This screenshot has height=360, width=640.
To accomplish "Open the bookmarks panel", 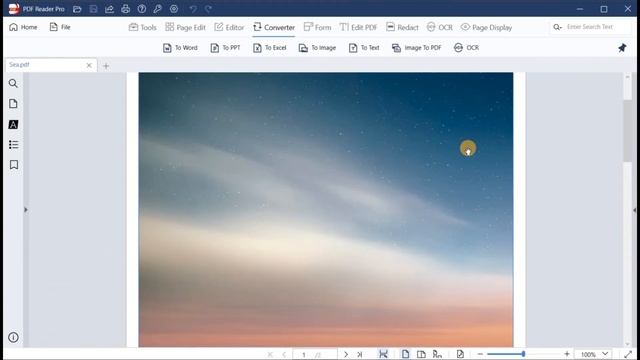I will [13, 164].
